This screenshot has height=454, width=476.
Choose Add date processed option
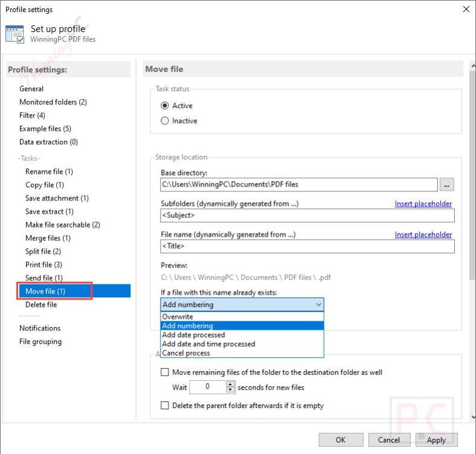coord(242,334)
